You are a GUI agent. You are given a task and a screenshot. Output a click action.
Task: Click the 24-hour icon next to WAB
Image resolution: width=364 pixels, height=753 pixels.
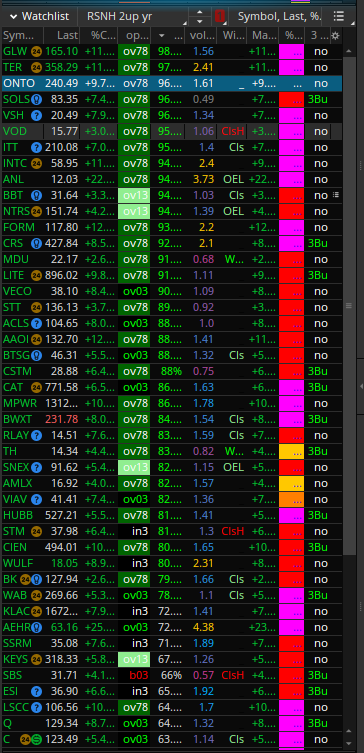pos(36,595)
